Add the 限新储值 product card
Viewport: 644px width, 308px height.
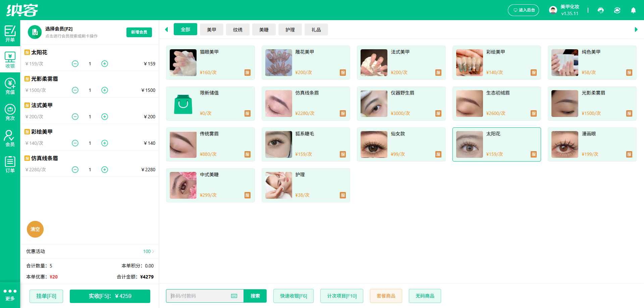[x=210, y=104]
